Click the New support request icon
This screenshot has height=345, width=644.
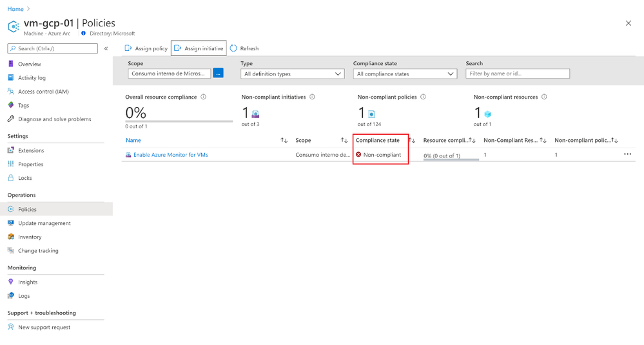tap(11, 327)
